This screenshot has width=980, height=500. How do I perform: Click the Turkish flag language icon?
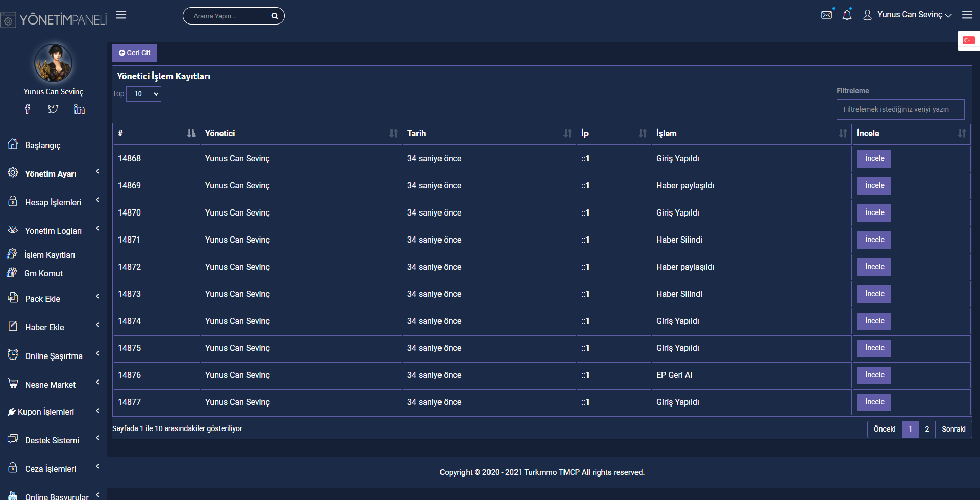coord(969,40)
